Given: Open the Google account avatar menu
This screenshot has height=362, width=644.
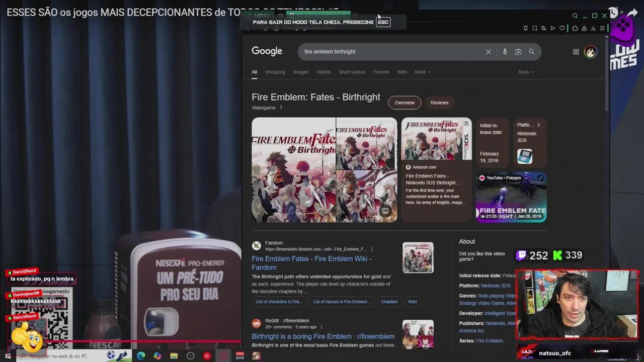Looking at the screenshot, I should tap(590, 52).
